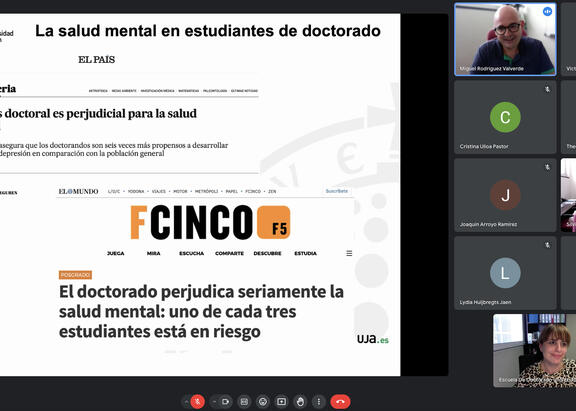Select JUEGA in the FCINCO menu
This screenshot has width=576, height=411.
click(116, 253)
